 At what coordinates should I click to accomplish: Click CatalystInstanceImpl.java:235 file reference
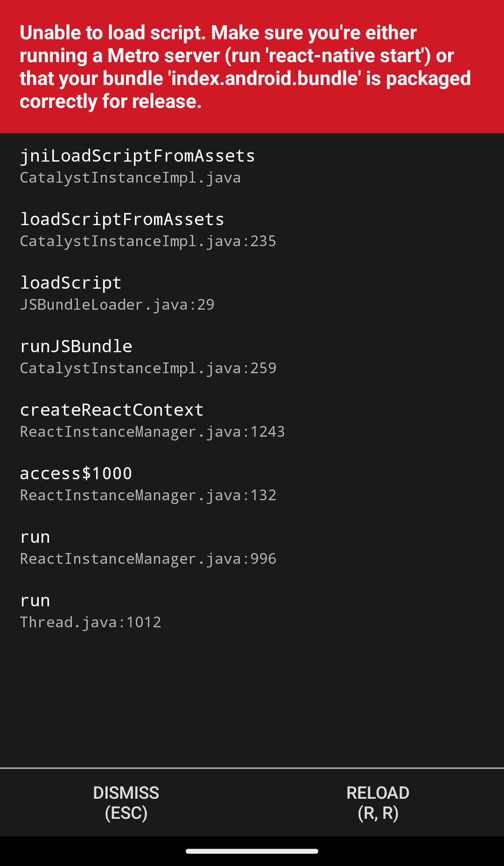[148, 241]
